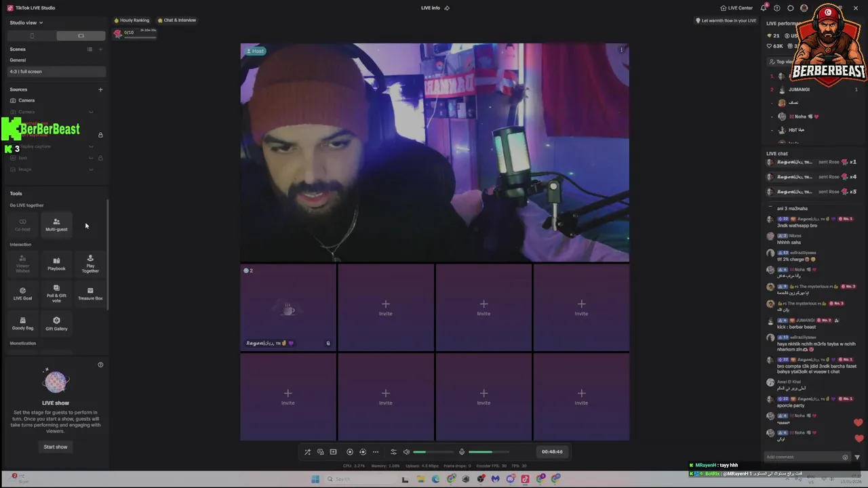
Task: Open File Explorer from the taskbar
Action: [420, 479]
